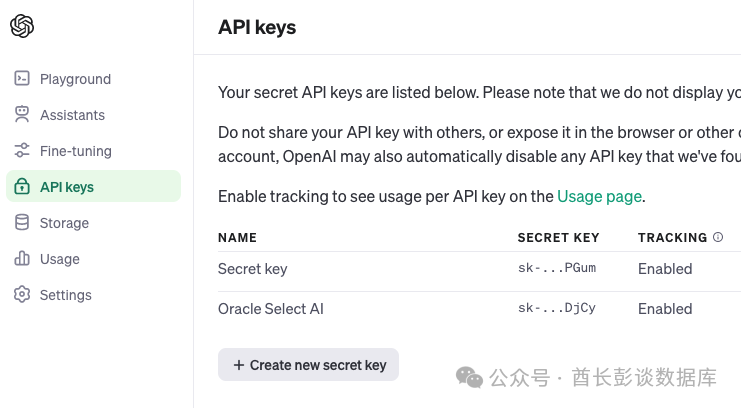Viewport: 741px width, 408px height.
Task: Open the Settings sidebar item
Action: click(x=66, y=295)
